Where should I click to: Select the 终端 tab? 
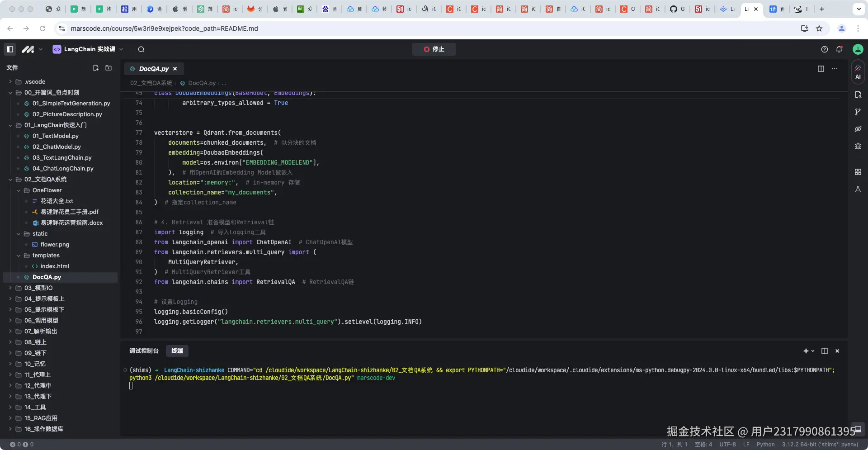click(177, 351)
